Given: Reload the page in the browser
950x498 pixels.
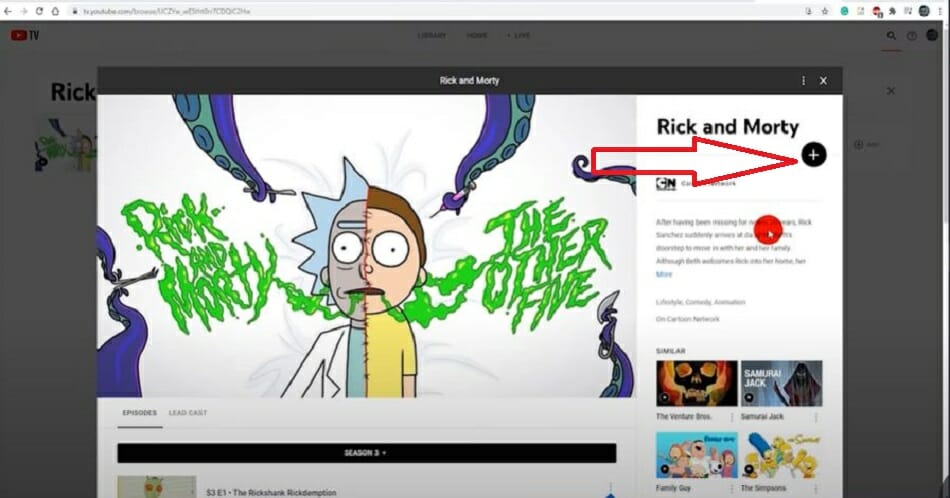Looking at the screenshot, I should 39,11.
